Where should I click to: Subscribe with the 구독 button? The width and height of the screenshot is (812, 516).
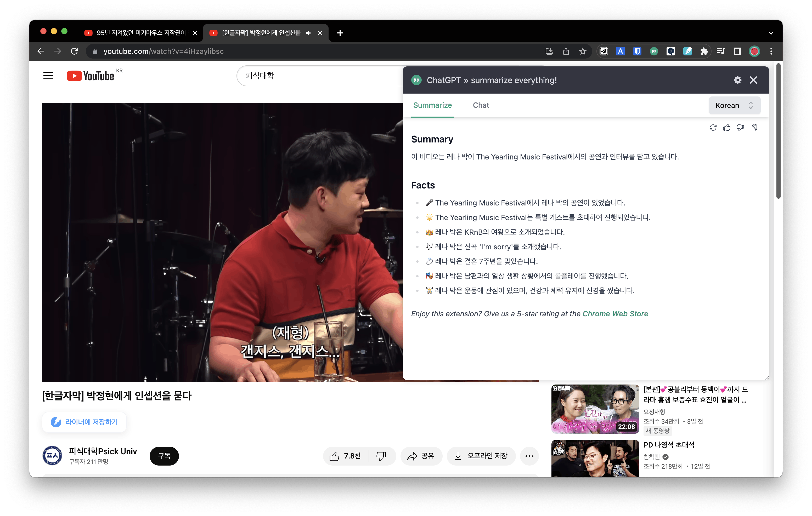[x=164, y=456]
